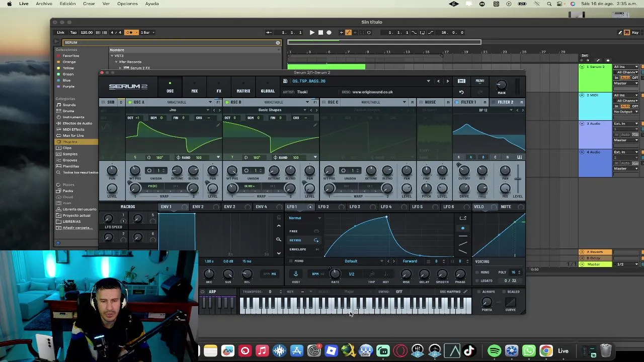Click the OSC A WT POS knob

(x=135, y=171)
